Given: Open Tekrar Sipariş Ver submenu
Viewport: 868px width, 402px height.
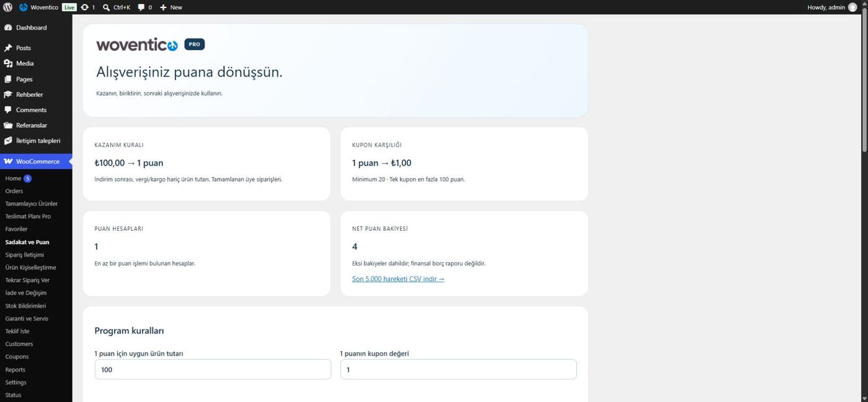Looking at the screenshot, I should coord(27,280).
